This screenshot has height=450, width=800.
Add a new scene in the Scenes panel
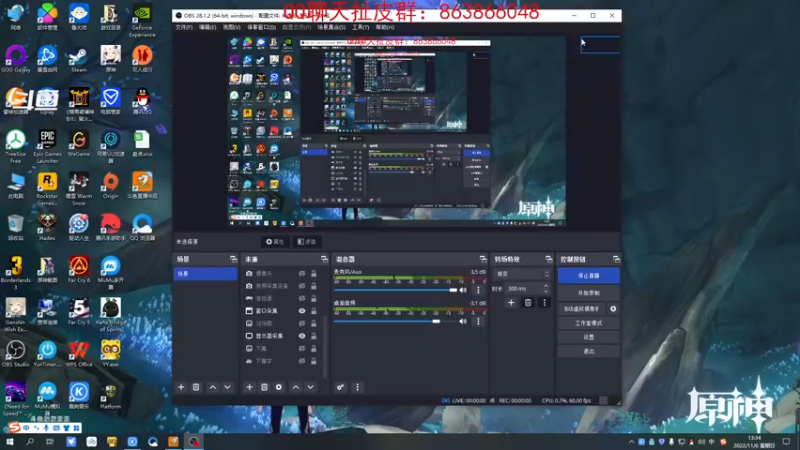coord(181,387)
